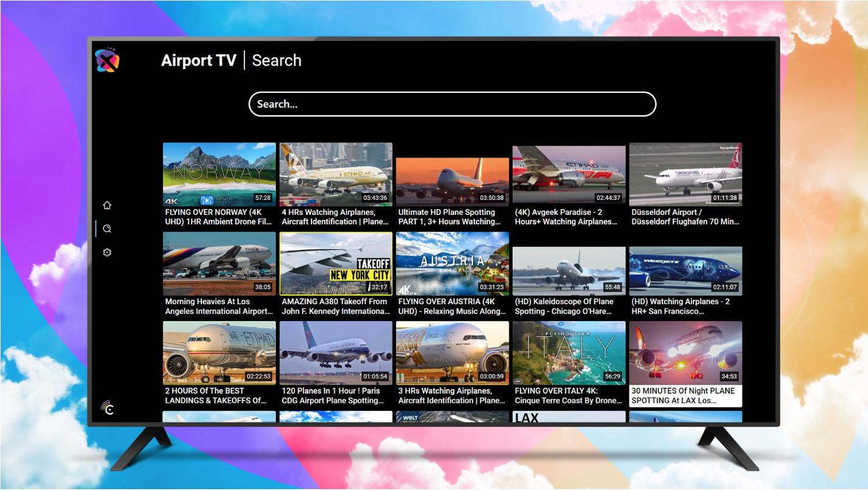Click title 'Ultimate HD Plane Spotting PART 1'
Image resolution: width=868 pixels, height=491 pixels.
coord(449,217)
